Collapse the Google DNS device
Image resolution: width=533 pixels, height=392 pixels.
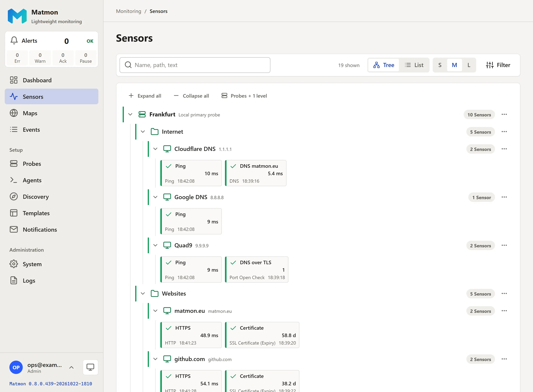pos(155,197)
